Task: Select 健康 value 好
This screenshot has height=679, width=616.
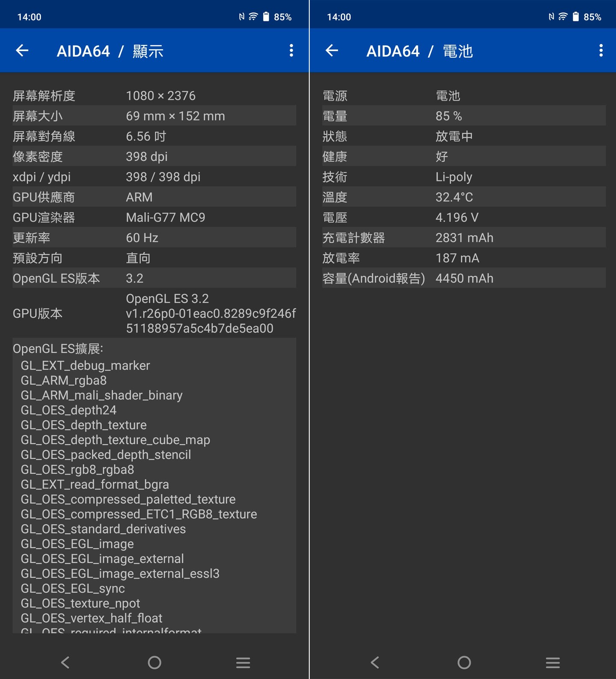Action: click(x=441, y=156)
